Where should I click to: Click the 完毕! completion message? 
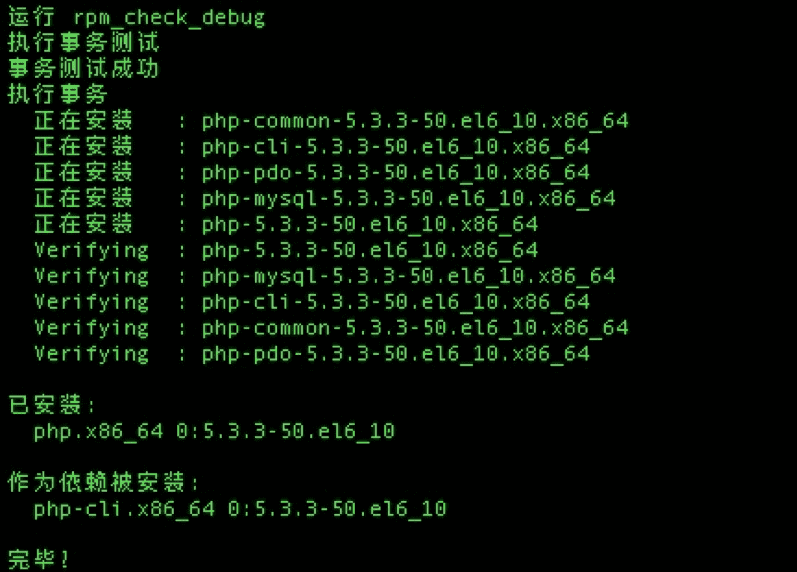point(40,559)
